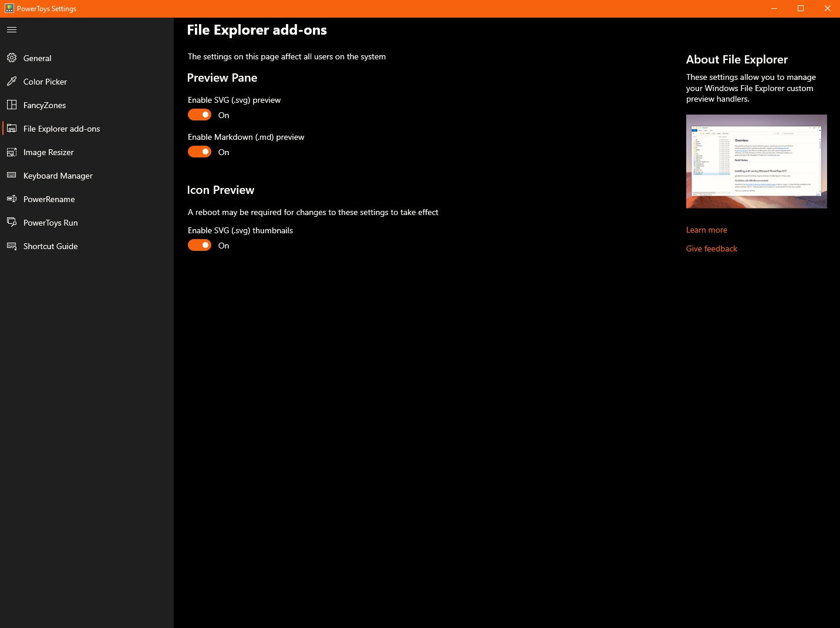Turn off Markdown (.md) preview toggle

coord(200,152)
